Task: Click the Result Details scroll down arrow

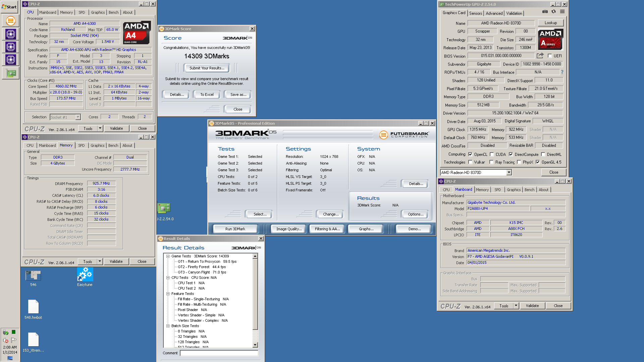Action: (x=255, y=345)
